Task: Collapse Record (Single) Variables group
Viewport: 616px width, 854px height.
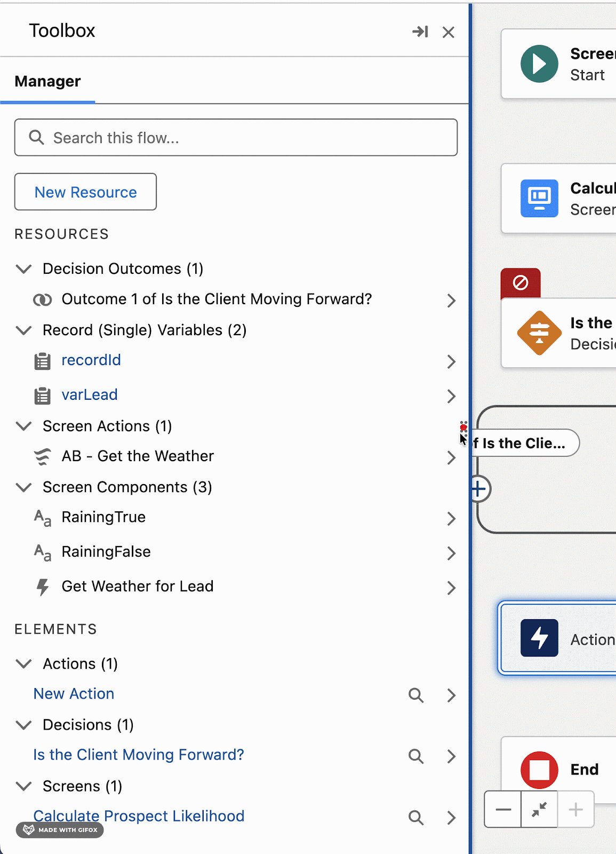Action: click(24, 330)
